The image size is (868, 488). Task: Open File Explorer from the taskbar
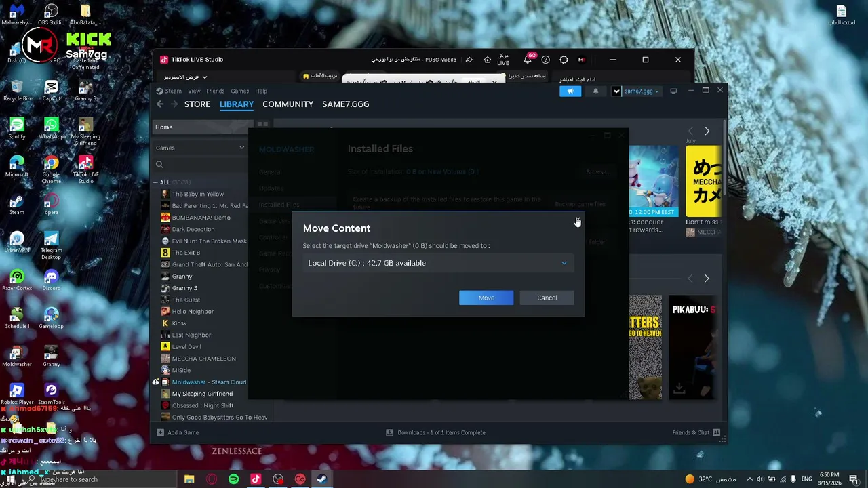tap(189, 479)
